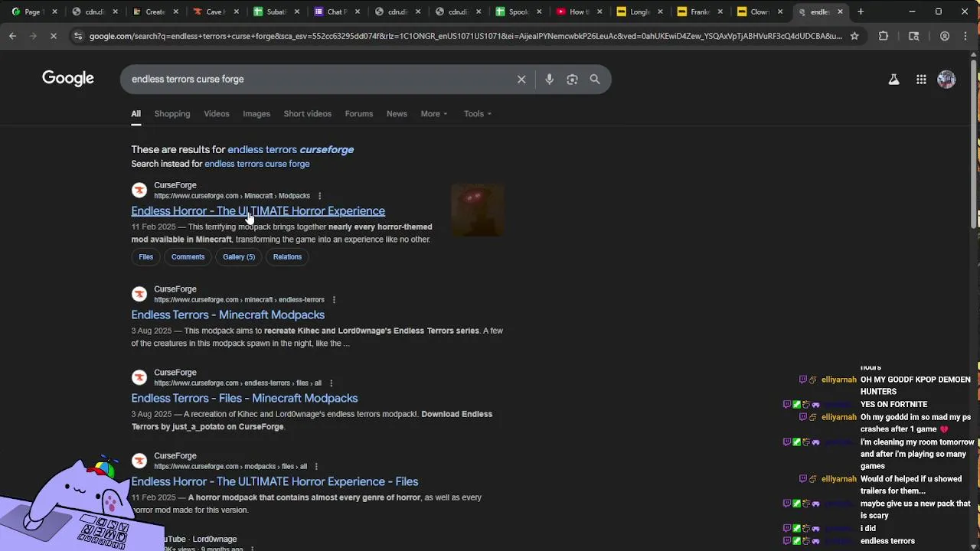Open Endless Terrors - Files - Minecraft Modpacks link
The height and width of the screenshot is (551, 980).
point(244,399)
